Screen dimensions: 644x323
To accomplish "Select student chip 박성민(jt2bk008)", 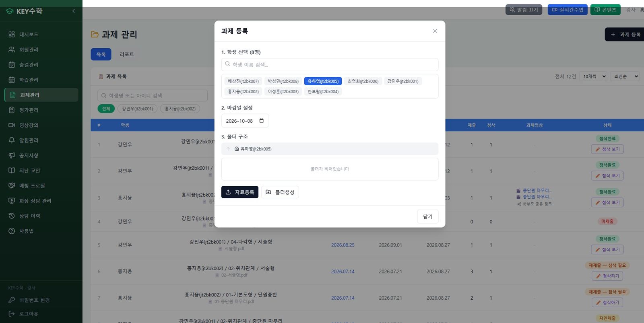I will (283, 81).
